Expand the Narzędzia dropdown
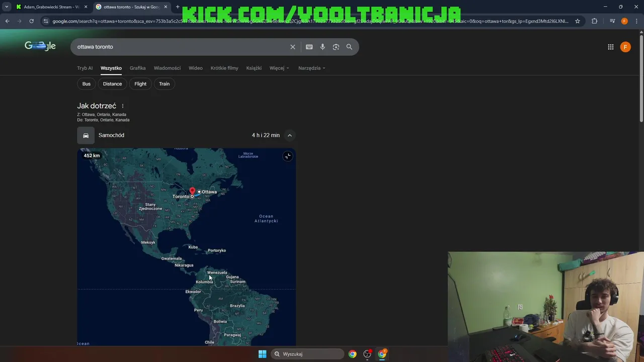The height and width of the screenshot is (362, 644). coord(311,68)
